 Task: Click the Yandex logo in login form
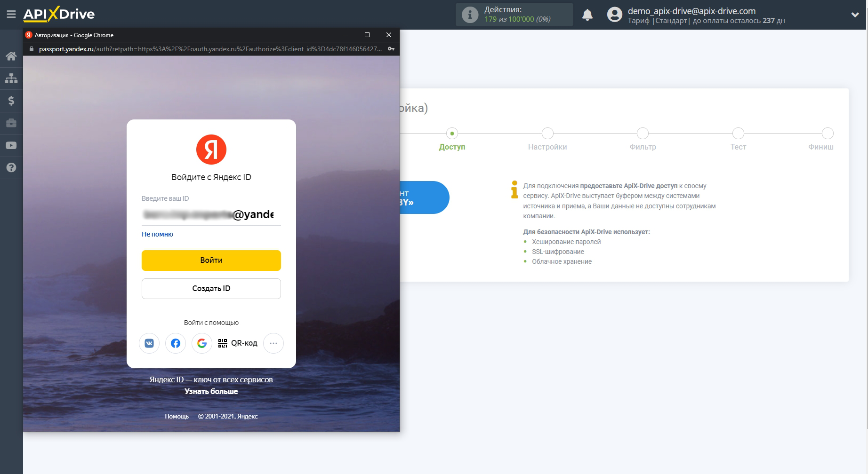click(x=211, y=150)
